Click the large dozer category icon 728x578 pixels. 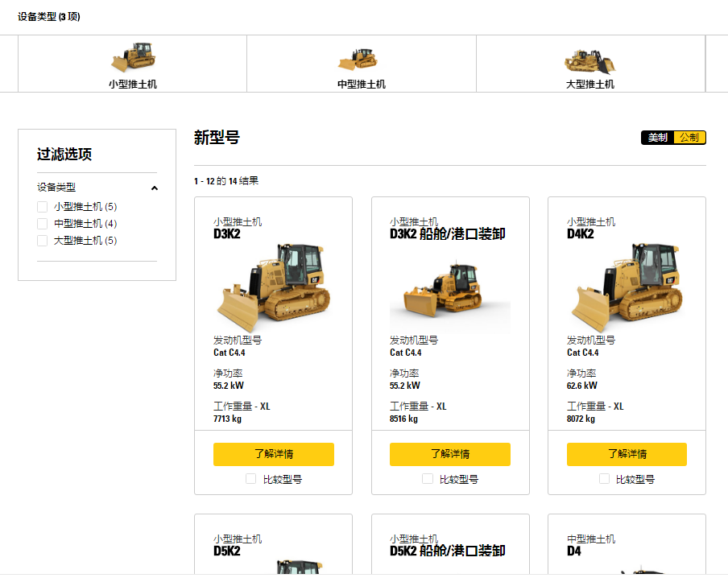(589, 60)
